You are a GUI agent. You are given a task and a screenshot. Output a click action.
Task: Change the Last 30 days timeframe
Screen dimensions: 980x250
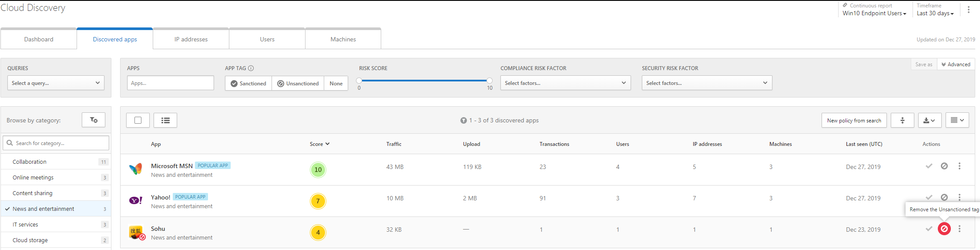tap(935, 13)
